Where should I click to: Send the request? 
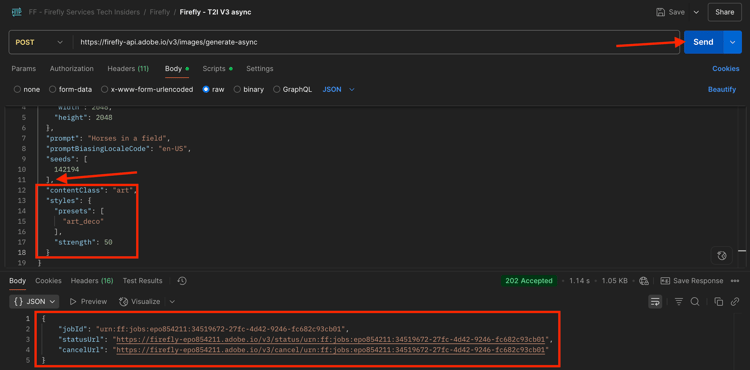pos(703,42)
